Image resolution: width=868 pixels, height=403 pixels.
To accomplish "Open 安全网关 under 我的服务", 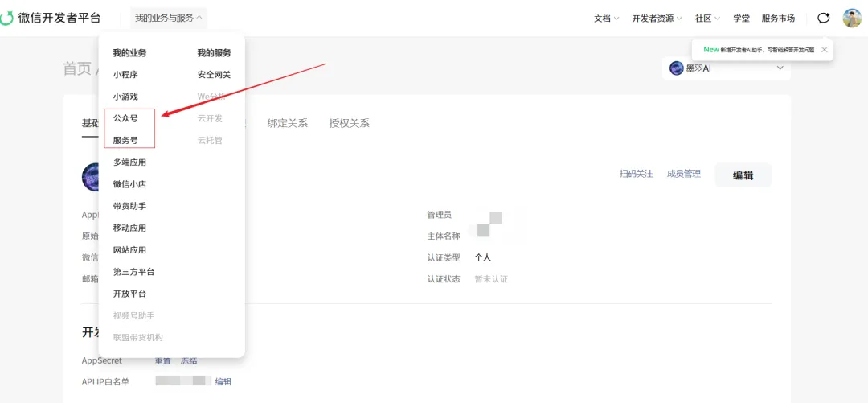I will click(x=215, y=75).
